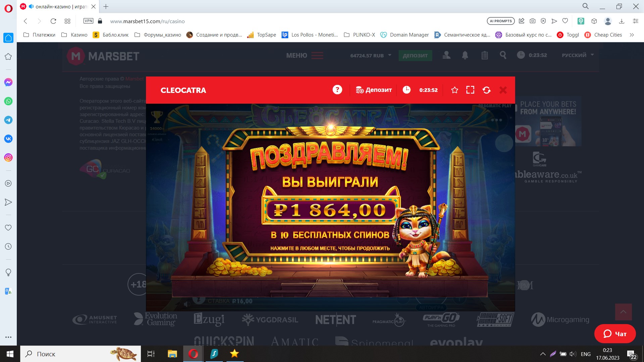
Task: Open the Платежки bookmarks folder
Action: point(39,35)
